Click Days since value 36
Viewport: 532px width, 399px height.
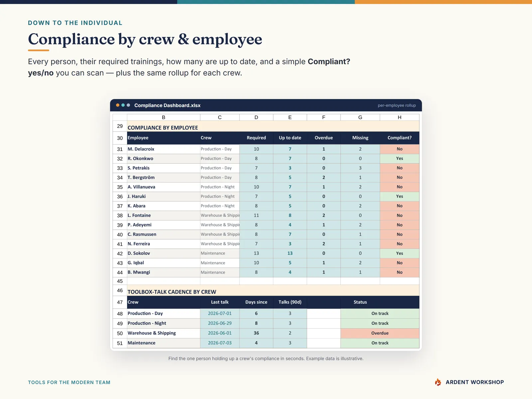[x=256, y=333]
